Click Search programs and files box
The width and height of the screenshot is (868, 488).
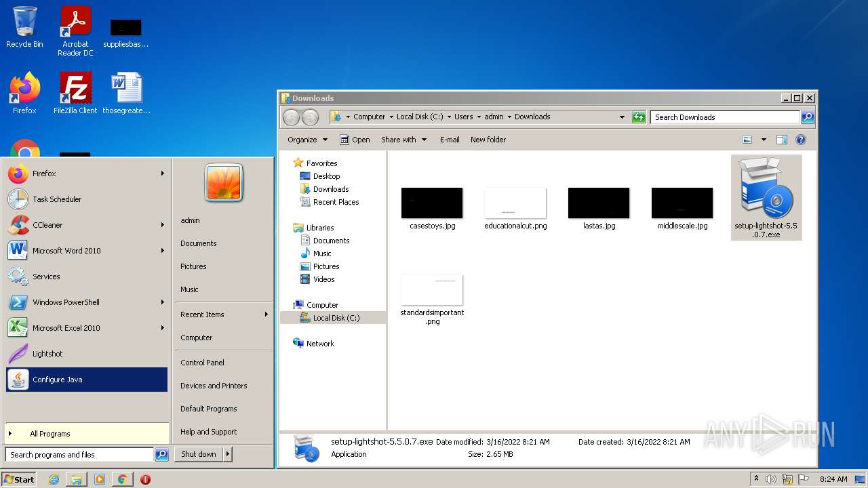[79, 455]
